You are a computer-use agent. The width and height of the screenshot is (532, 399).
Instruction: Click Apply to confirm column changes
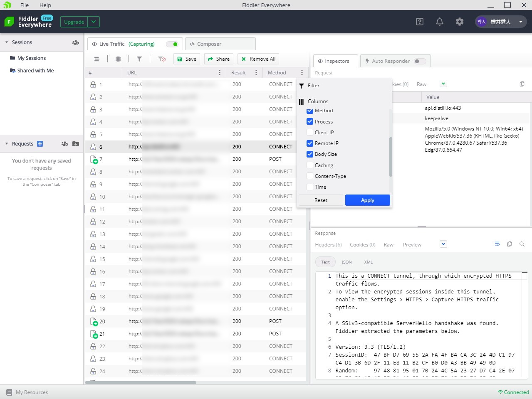click(x=367, y=200)
